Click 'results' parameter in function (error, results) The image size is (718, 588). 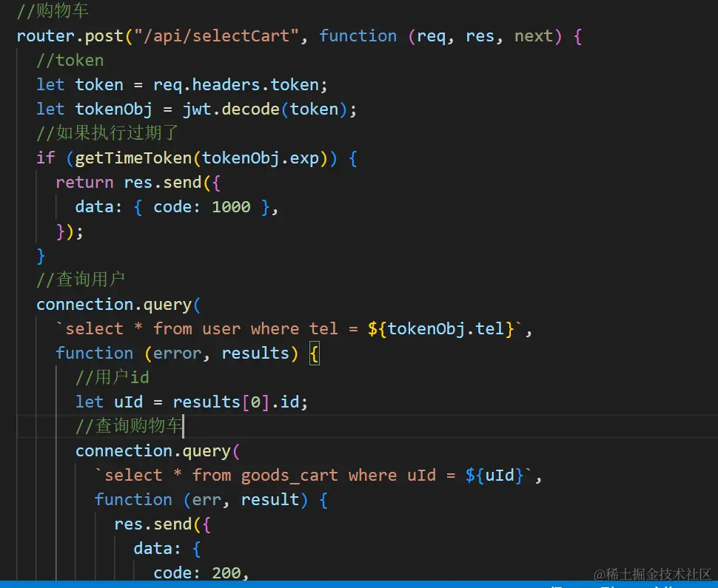point(255,354)
